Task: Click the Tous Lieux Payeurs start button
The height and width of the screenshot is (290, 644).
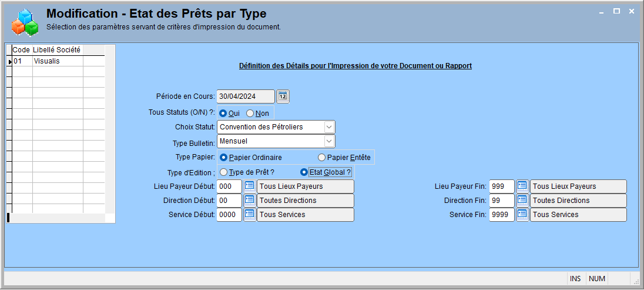Action: 305,186
